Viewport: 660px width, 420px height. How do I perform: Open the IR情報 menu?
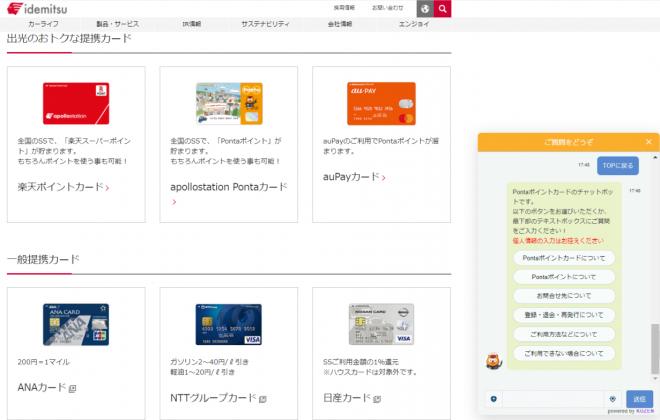click(x=192, y=24)
